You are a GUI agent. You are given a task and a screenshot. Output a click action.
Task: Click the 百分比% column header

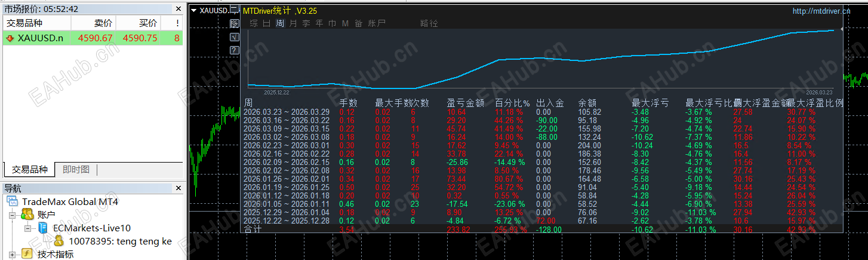tap(512, 103)
